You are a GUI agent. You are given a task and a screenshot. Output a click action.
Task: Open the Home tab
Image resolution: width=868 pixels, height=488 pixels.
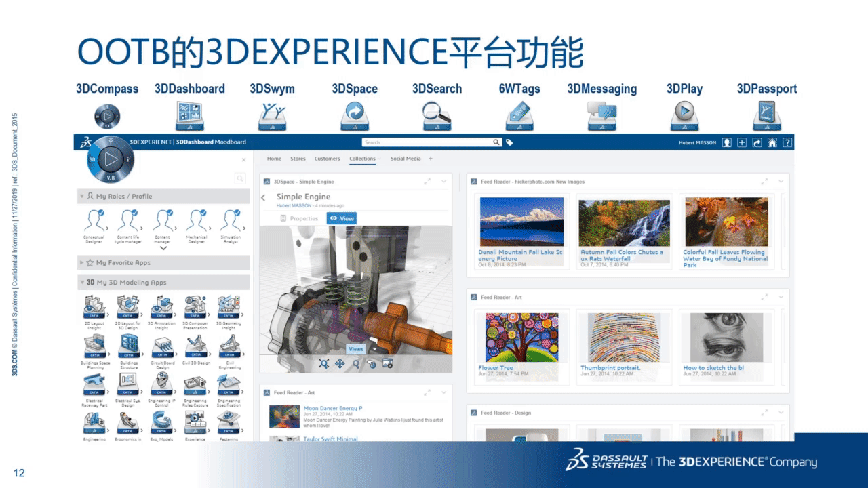click(274, 159)
